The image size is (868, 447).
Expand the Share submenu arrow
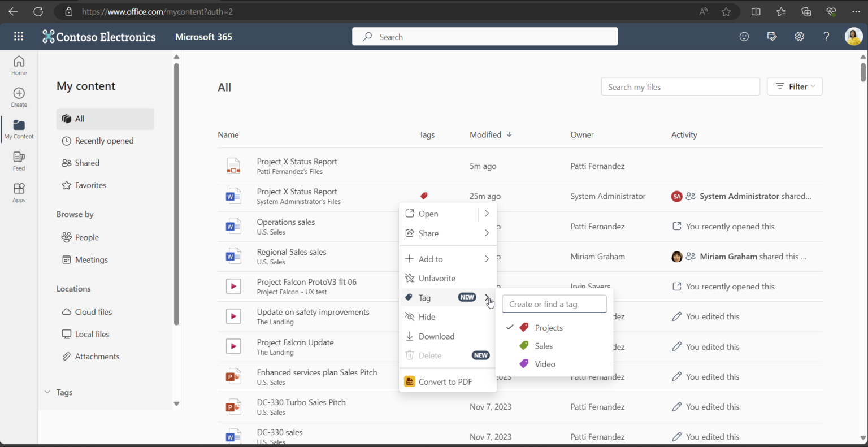[486, 233]
